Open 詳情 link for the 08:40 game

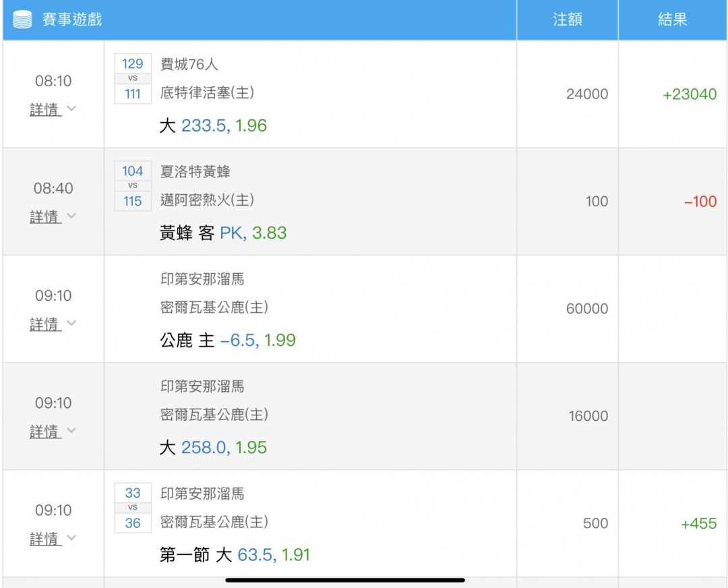tap(46, 217)
